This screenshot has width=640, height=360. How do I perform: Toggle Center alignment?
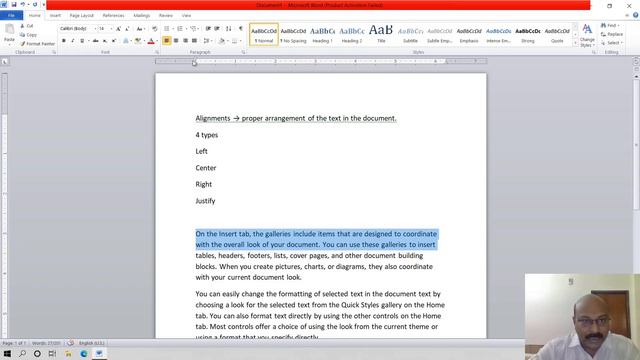176,41
